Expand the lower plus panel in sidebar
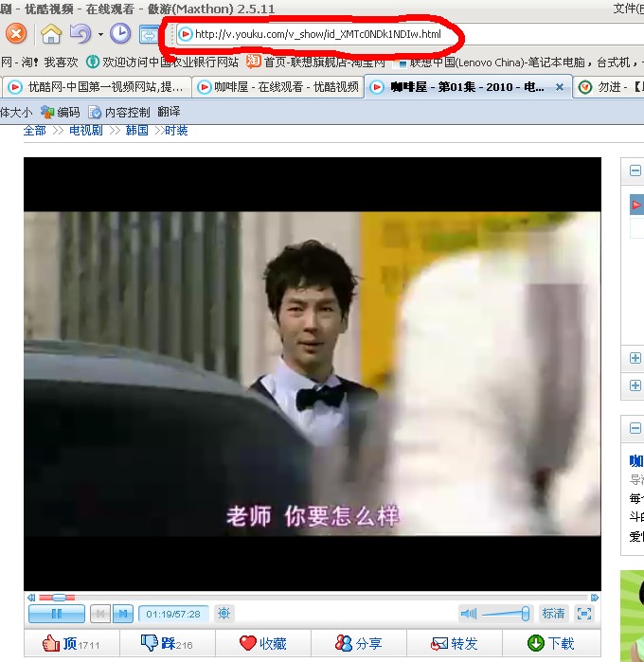644x662 pixels. click(x=635, y=385)
